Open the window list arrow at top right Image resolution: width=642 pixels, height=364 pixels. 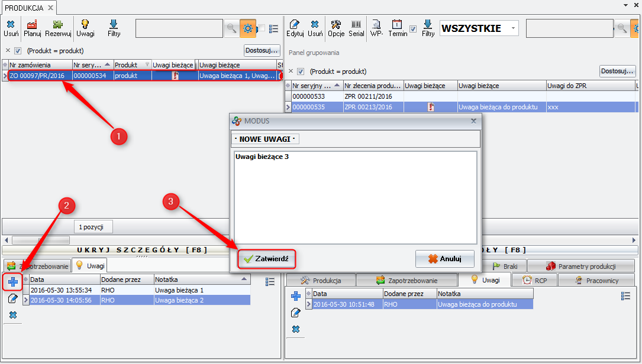(x=625, y=5)
